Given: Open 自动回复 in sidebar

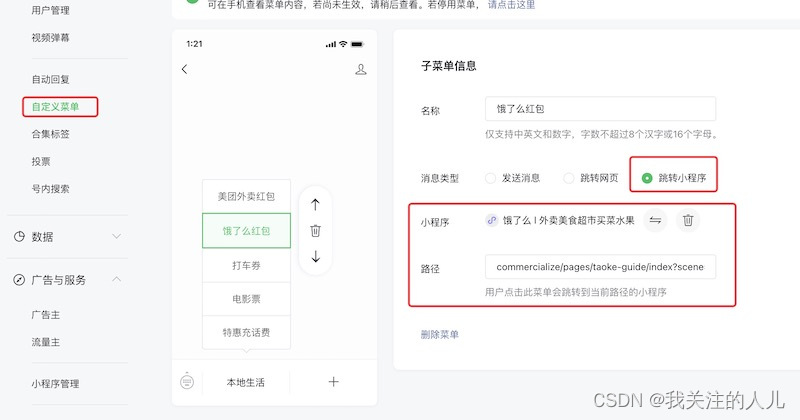Looking at the screenshot, I should point(51,79).
